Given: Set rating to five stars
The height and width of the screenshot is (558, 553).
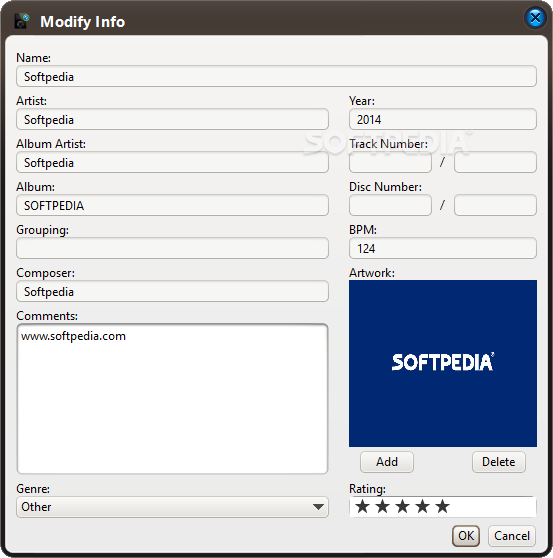Looking at the screenshot, I should tap(443, 506).
